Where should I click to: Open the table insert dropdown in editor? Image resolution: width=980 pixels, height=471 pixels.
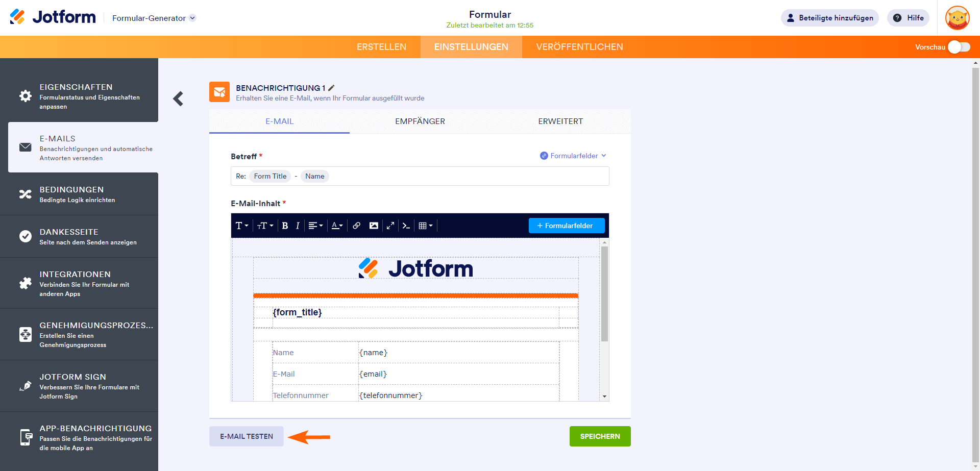pos(425,225)
